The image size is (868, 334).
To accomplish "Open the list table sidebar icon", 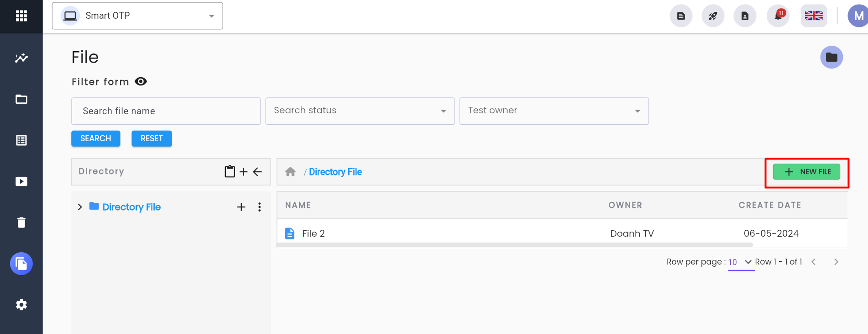I will point(21,140).
